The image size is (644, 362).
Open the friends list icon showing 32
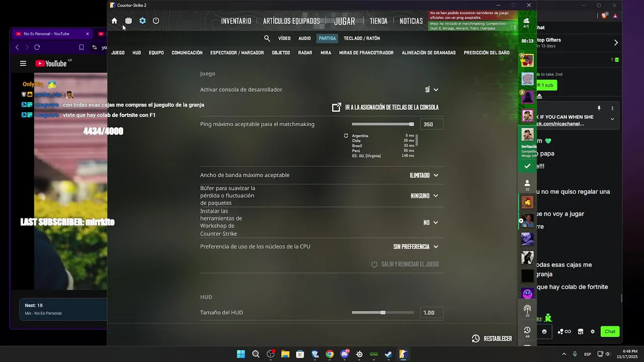(x=527, y=185)
